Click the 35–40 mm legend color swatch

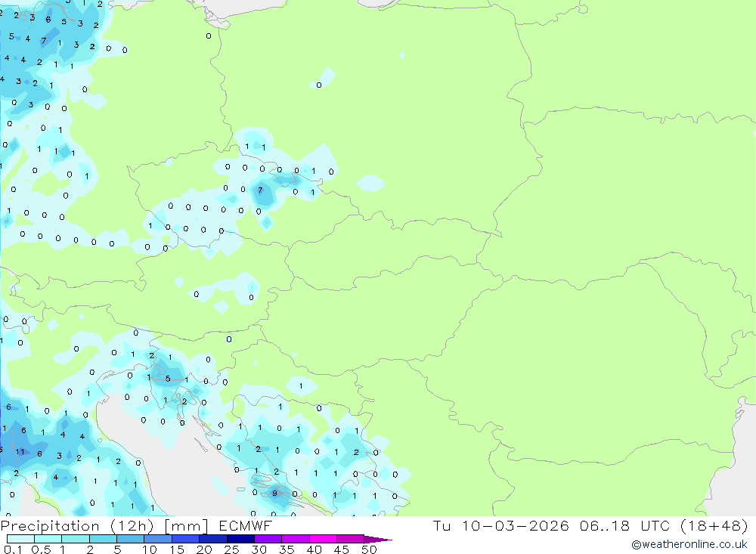(x=296, y=539)
